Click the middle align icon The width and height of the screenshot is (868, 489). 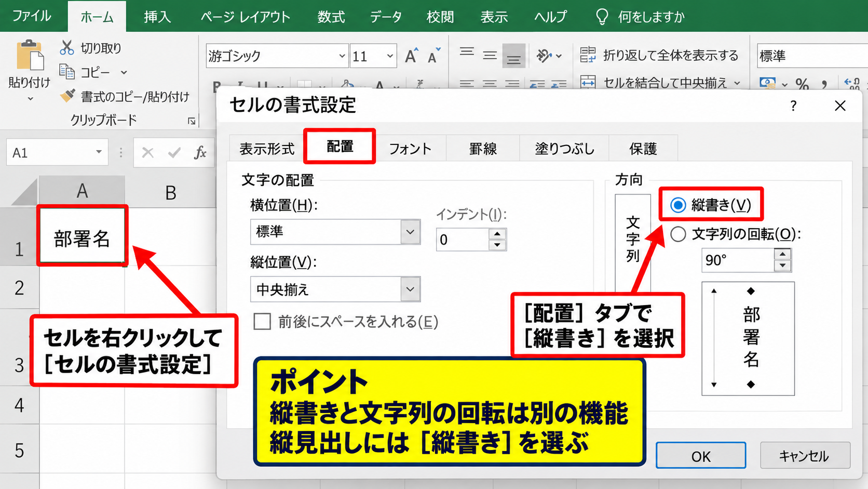click(x=490, y=55)
